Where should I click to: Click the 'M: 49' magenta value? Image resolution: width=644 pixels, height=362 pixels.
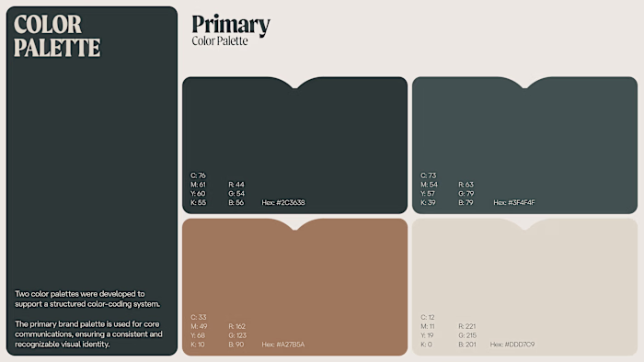(199, 326)
